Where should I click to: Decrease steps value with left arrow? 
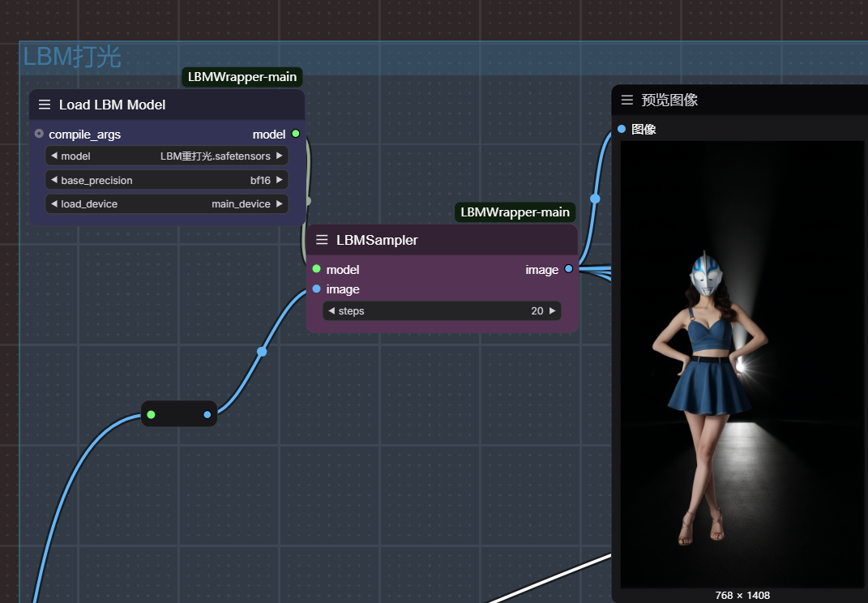[331, 310]
